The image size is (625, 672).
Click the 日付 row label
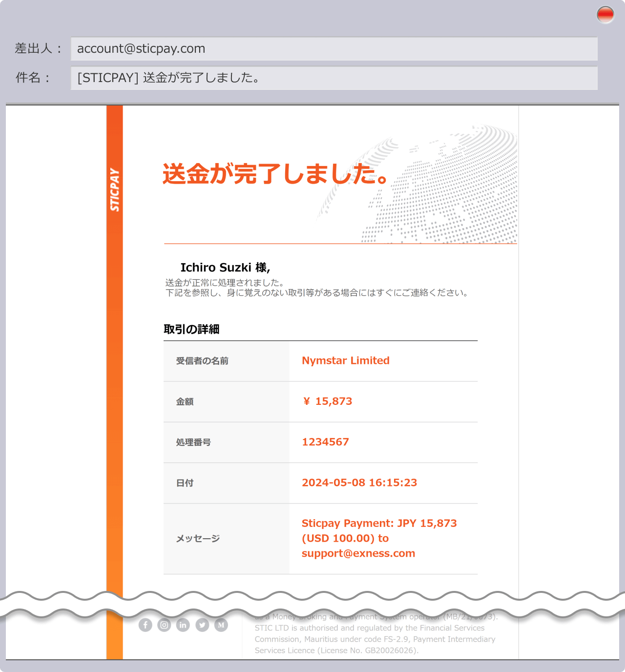185,483
